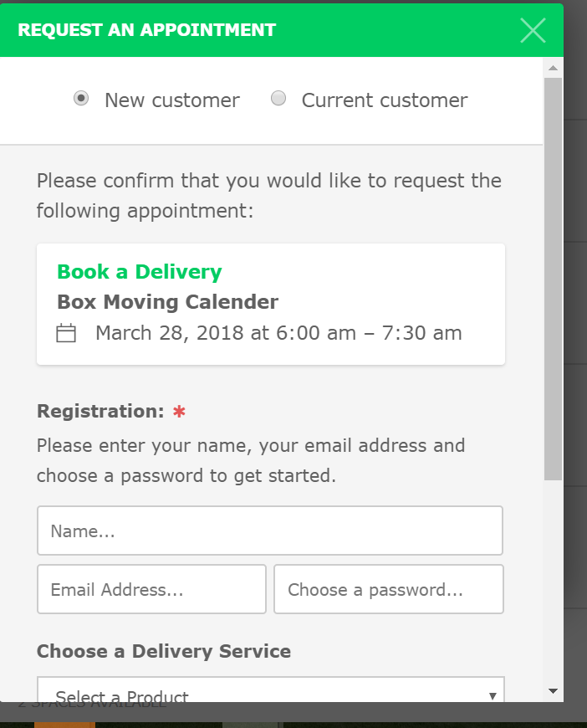Click the dropdown arrow of Select a Product
587x728 pixels.
(x=493, y=695)
